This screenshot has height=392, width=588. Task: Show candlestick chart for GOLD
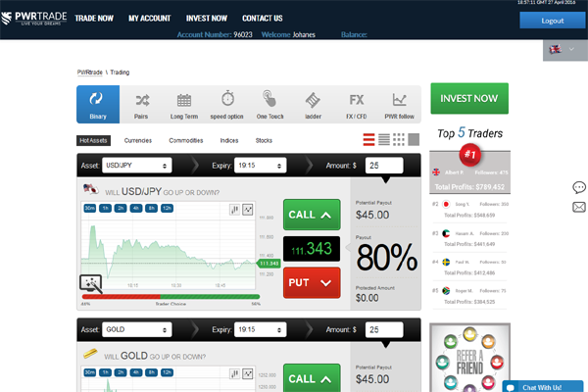click(x=235, y=373)
